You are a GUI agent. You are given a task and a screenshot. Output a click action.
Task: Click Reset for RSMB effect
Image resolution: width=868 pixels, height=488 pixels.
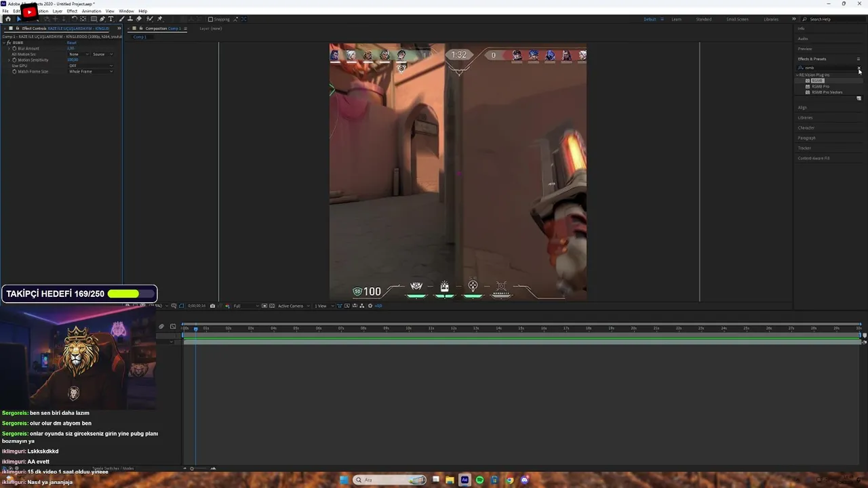(71, 43)
